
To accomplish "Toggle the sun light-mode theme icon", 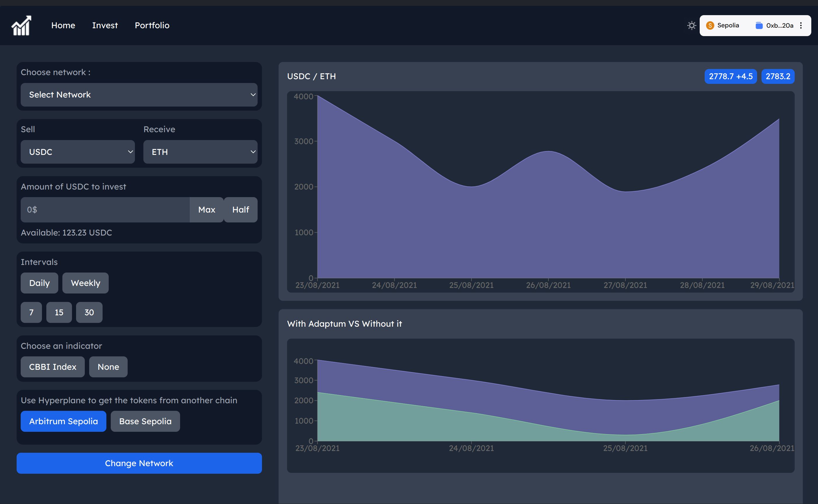I will point(692,25).
